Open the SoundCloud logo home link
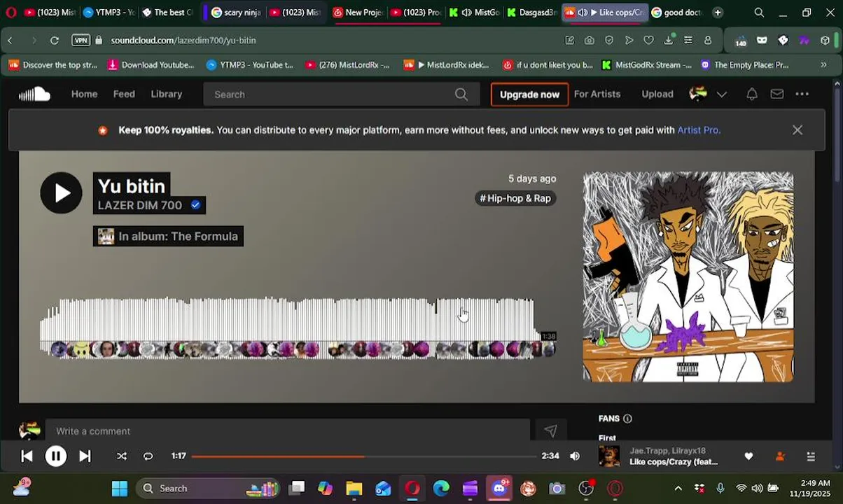This screenshot has height=504, width=843. click(x=34, y=94)
